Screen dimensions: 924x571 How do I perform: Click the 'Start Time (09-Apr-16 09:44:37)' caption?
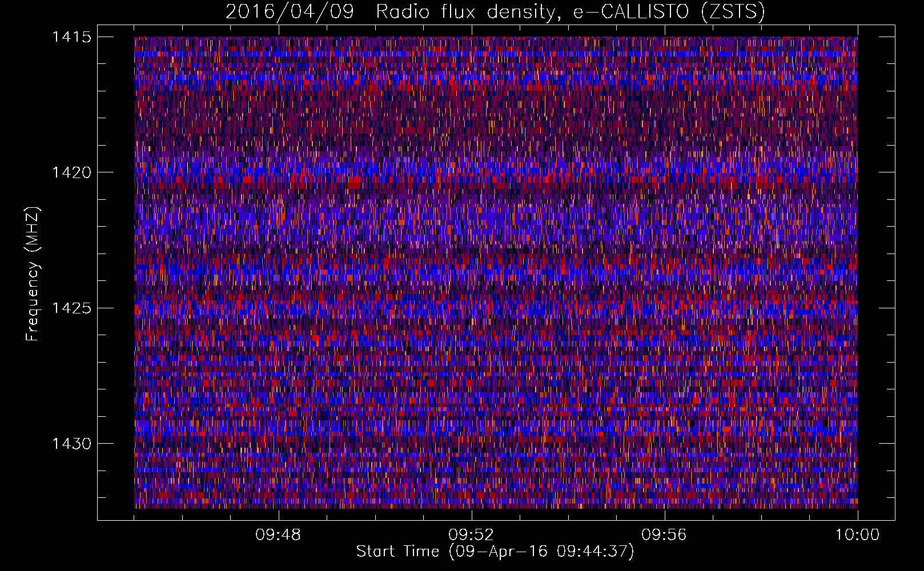coord(495,552)
